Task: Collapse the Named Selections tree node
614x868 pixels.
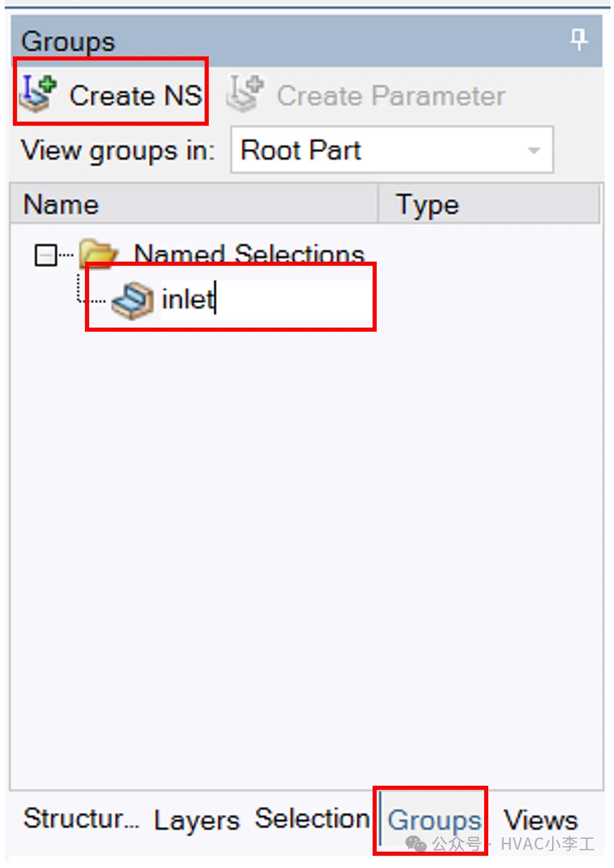Action: (x=46, y=256)
